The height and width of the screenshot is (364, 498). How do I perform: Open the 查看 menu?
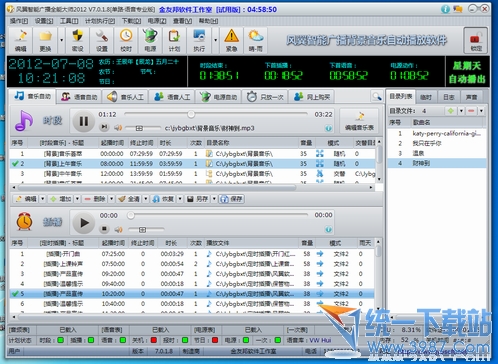coord(182,21)
